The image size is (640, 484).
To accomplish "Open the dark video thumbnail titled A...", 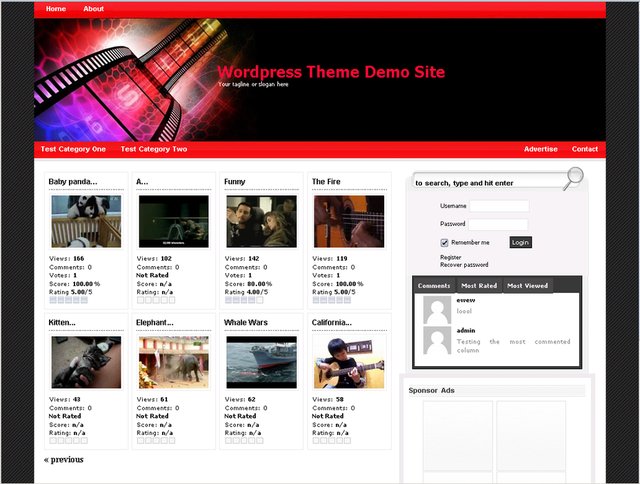I will pos(174,222).
